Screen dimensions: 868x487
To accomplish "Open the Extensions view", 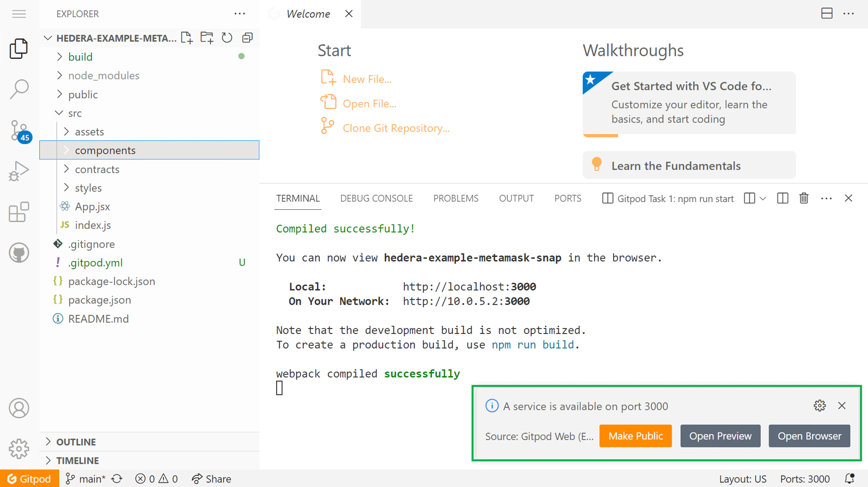I will click(19, 212).
